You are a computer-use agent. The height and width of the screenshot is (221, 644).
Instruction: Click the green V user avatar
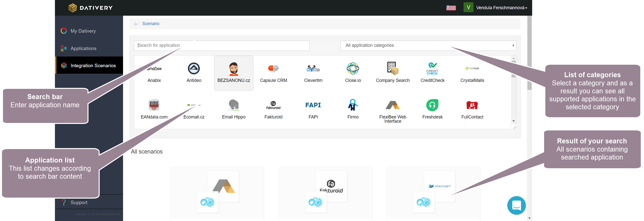[x=468, y=7]
